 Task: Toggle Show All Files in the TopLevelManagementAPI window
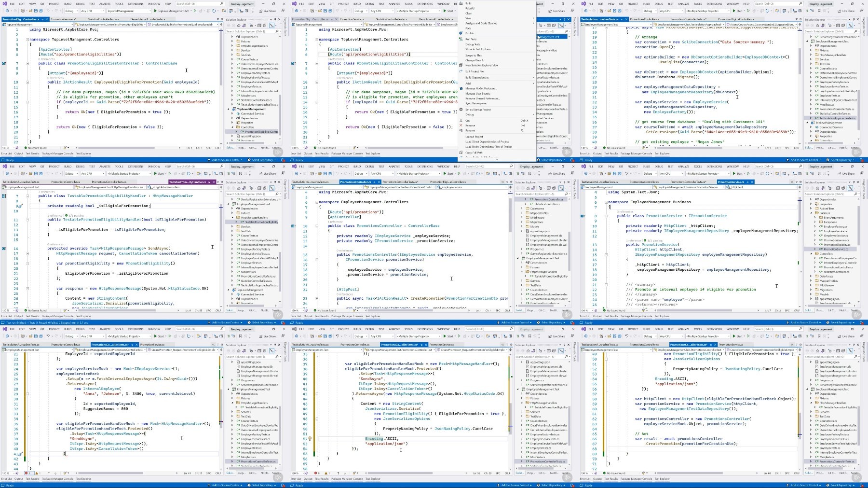[x=264, y=25]
